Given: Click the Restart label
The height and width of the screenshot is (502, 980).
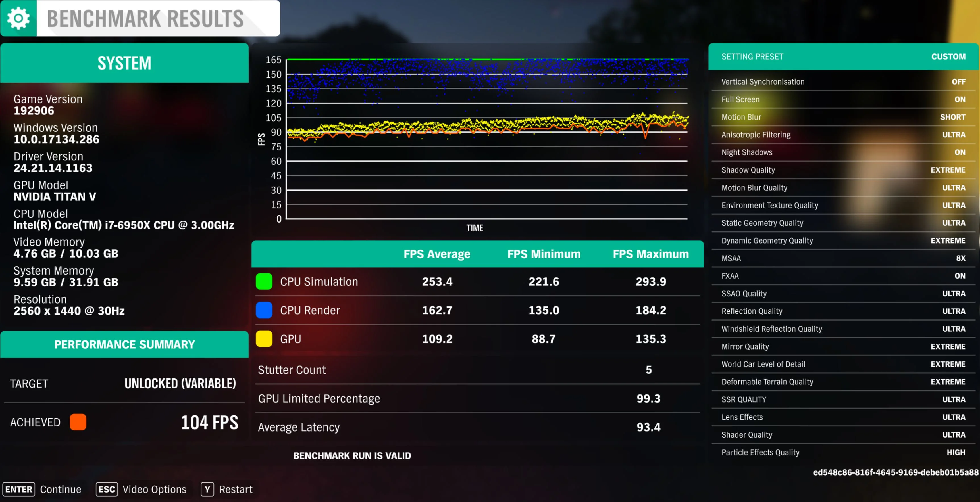Looking at the screenshot, I should pos(236,489).
